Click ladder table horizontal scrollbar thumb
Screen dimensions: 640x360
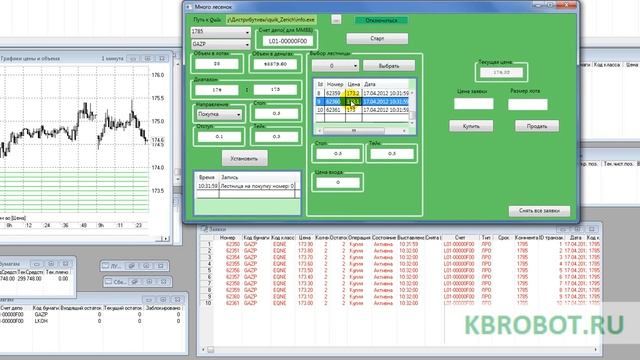click(353, 131)
